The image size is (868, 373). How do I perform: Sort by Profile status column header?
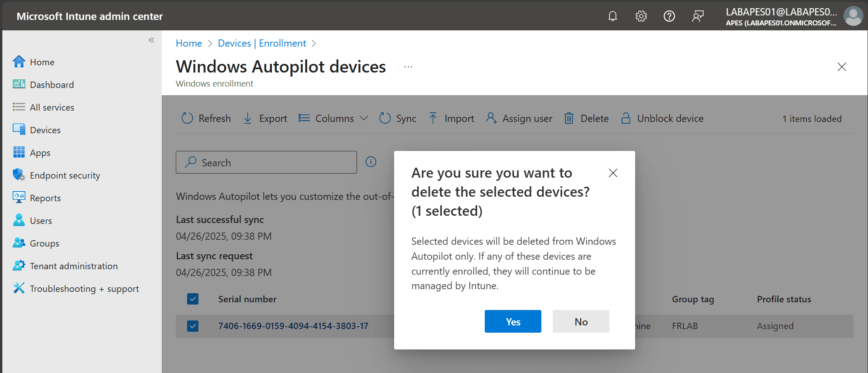click(x=784, y=299)
